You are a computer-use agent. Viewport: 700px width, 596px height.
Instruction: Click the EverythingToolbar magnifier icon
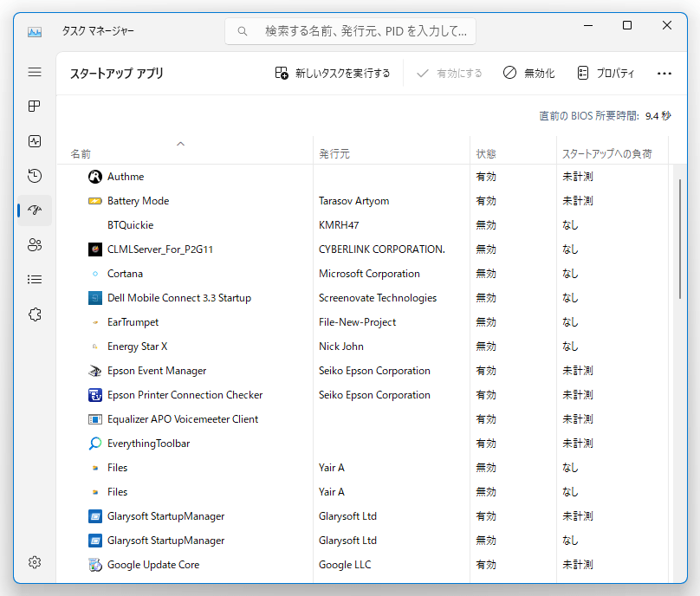tap(95, 444)
